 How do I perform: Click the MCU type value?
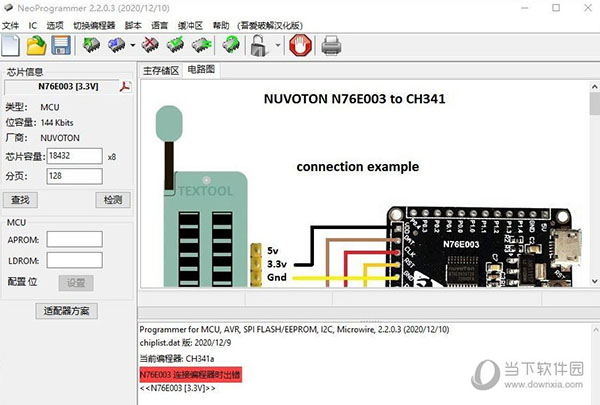50,108
